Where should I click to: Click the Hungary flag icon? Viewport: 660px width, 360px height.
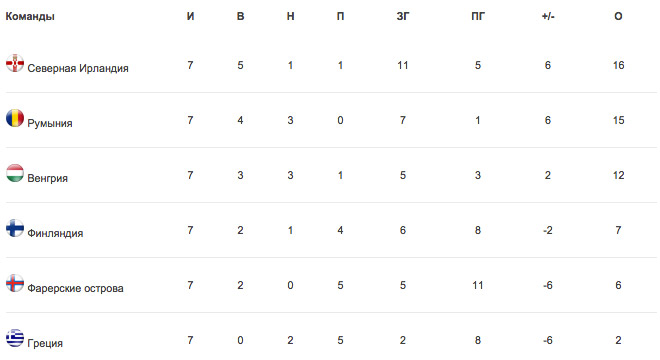pos(15,173)
